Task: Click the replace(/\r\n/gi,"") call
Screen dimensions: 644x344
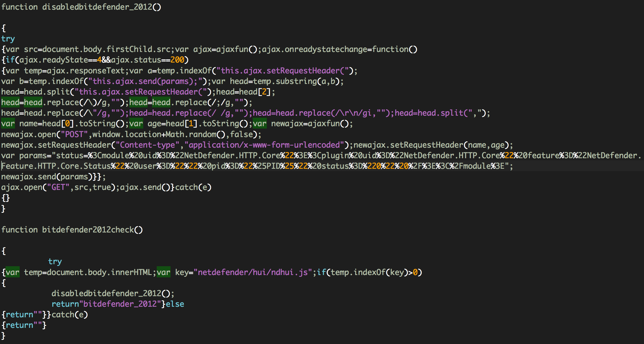Action: pos(344,113)
